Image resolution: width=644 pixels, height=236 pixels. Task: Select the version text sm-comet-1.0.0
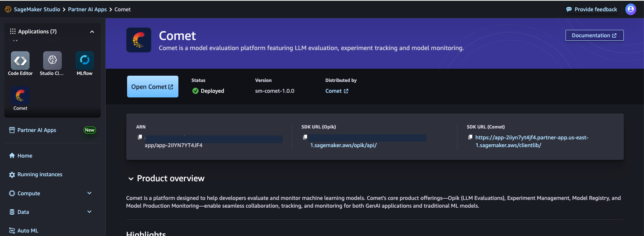(275, 91)
